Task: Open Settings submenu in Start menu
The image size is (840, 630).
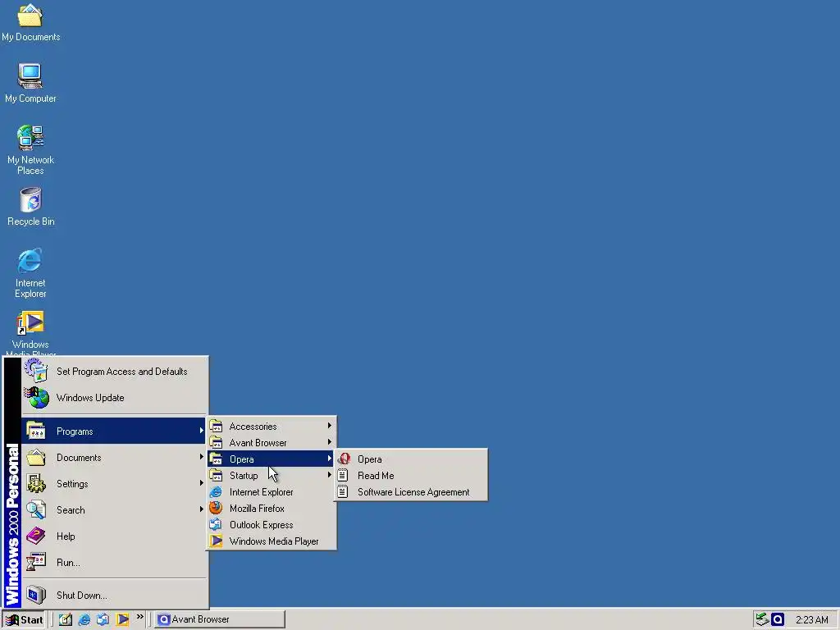Action: point(115,484)
